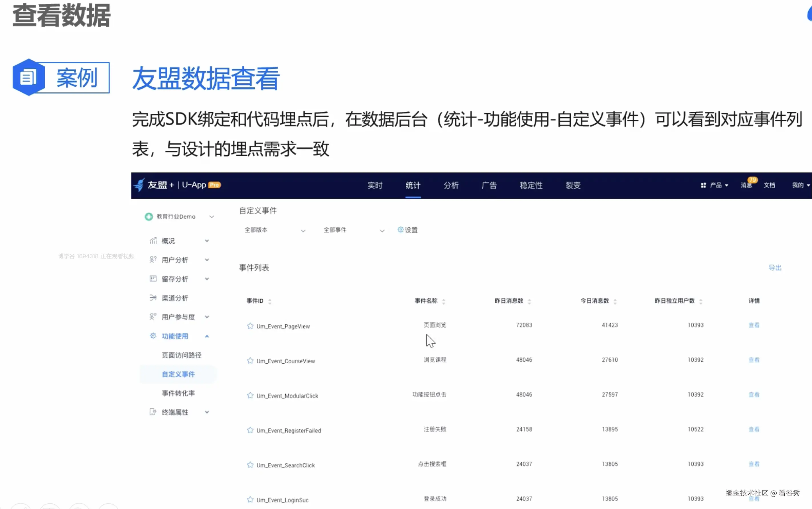Click the 导出 export link
The height and width of the screenshot is (509, 812).
(x=775, y=267)
